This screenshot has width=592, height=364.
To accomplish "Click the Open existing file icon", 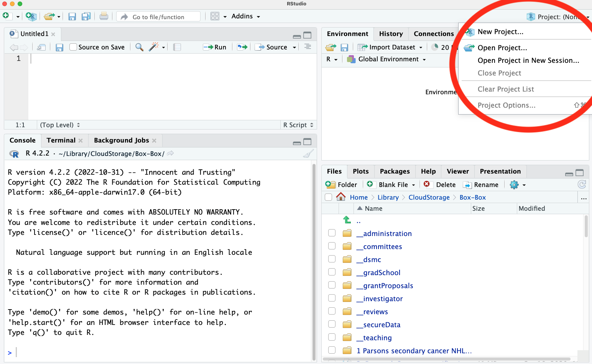I will click(49, 16).
